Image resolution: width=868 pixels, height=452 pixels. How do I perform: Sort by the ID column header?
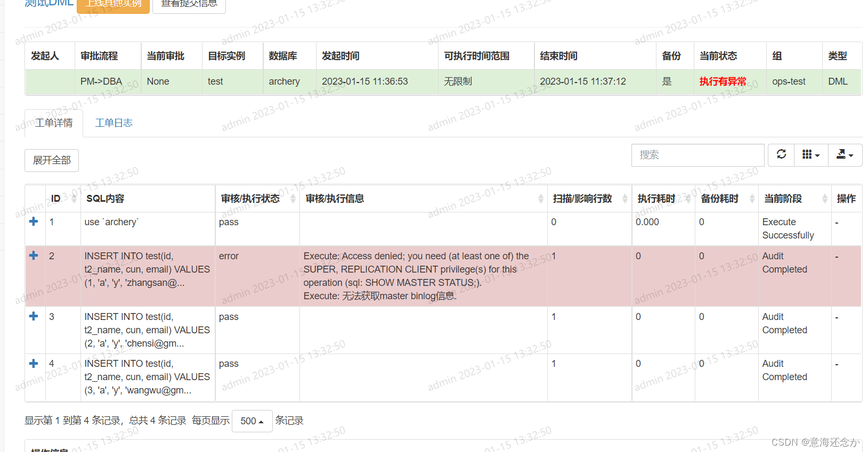tap(63, 199)
